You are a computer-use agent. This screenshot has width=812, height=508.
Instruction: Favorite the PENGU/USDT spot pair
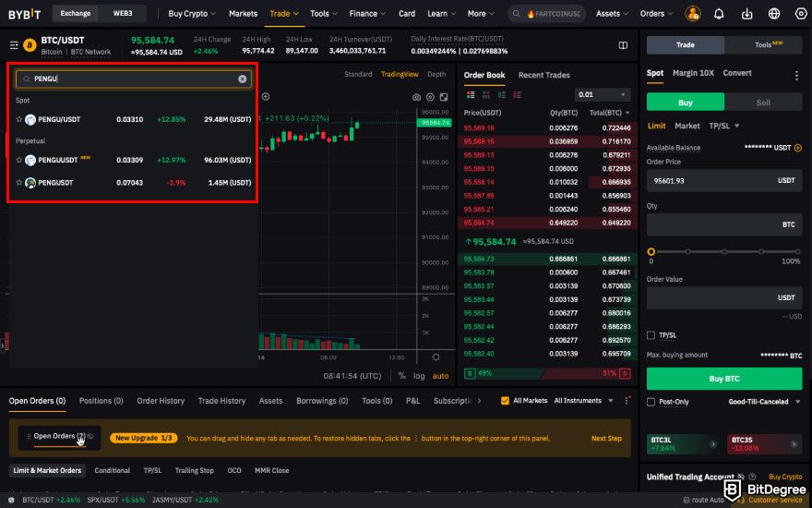click(x=19, y=119)
